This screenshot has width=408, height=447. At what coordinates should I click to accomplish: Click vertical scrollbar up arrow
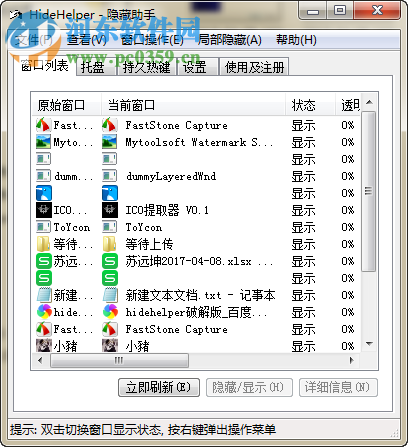tap(369, 102)
